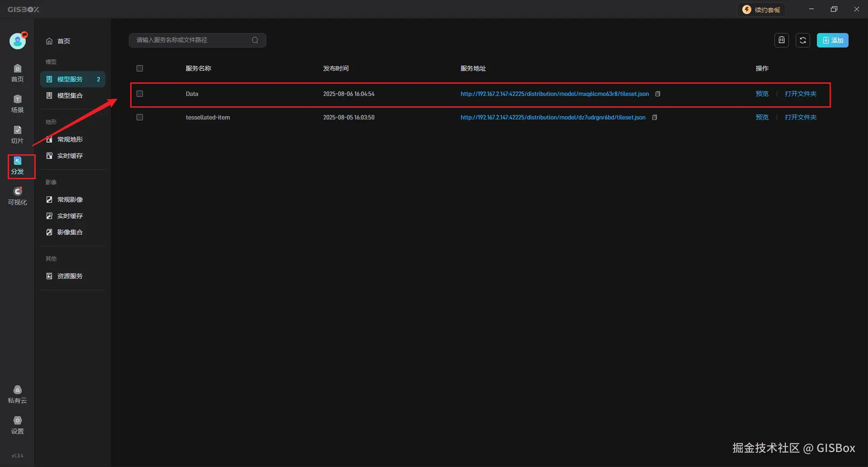The height and width of the screenshot is (467, 868).
Task: Open the 切片 slicing section
Action: coord(17,134)
